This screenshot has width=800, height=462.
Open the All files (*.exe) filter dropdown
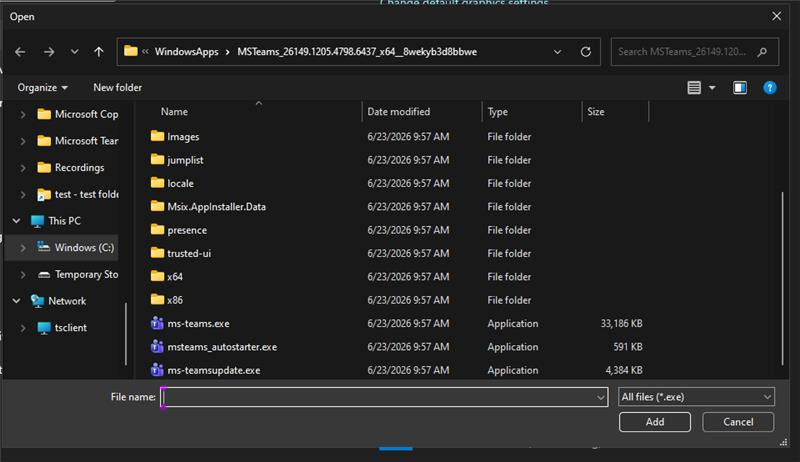tap(696, 397)
